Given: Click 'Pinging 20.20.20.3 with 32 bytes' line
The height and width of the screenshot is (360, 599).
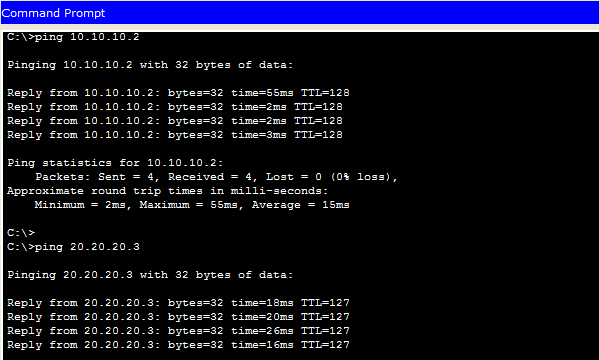Looking at the screenshot, I should click(150, 275).
